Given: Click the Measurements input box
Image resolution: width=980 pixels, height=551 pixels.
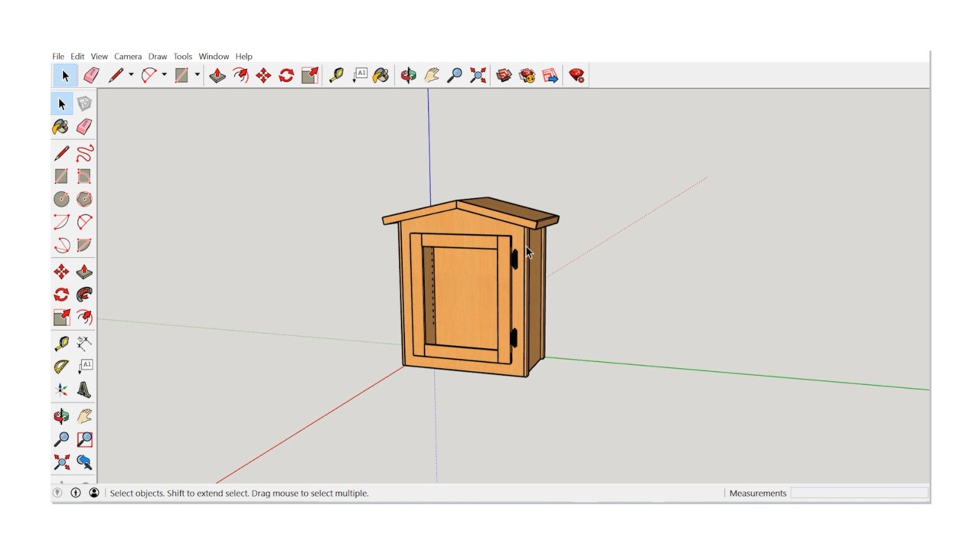Looking at the screenshot, I should click(x=859, y=493).
